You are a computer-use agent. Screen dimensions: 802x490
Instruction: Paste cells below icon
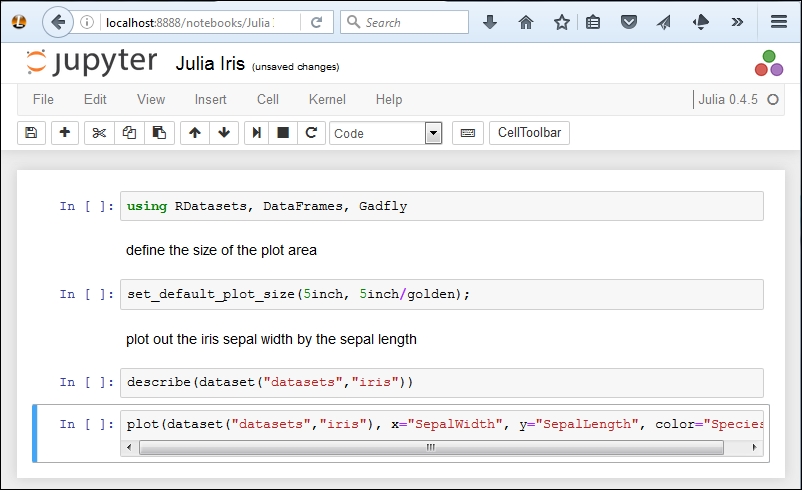coord(160,133)
